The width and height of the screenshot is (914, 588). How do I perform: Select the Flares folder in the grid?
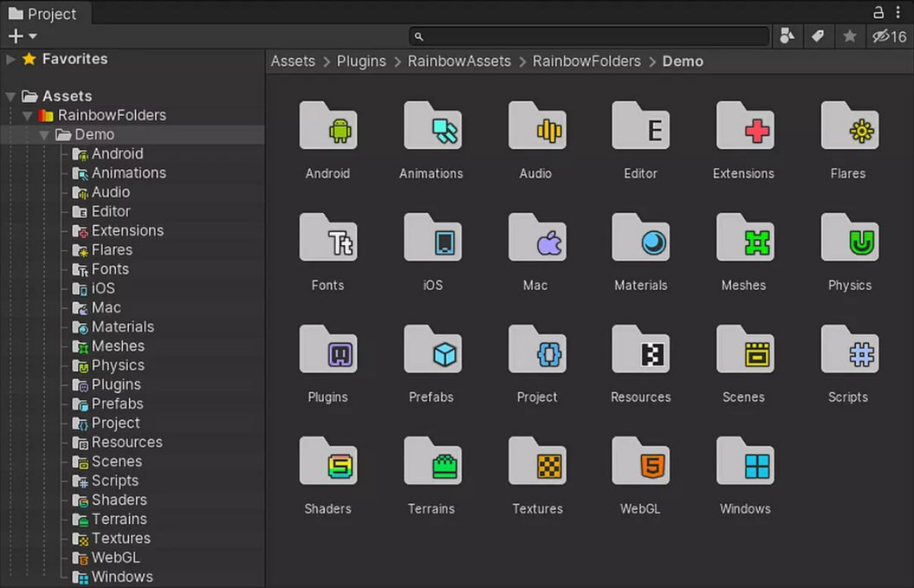tap(849, 126)
